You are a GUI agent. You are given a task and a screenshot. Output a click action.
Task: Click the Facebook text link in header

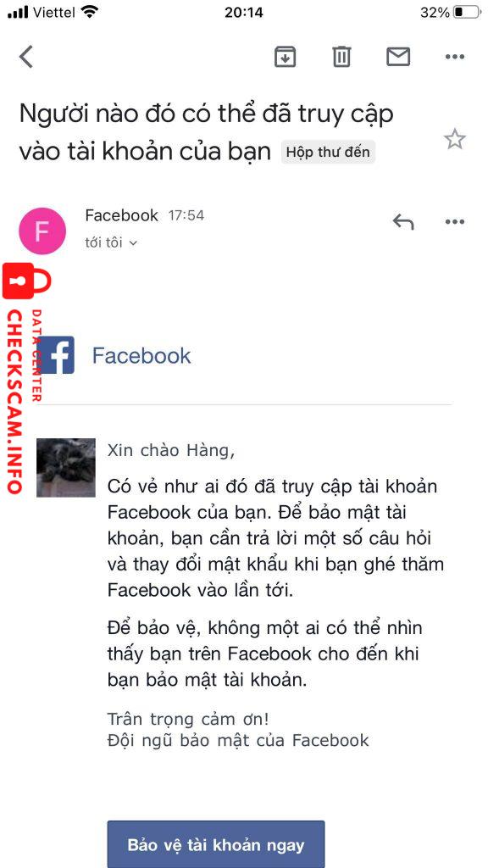click(x=141, y=355)
